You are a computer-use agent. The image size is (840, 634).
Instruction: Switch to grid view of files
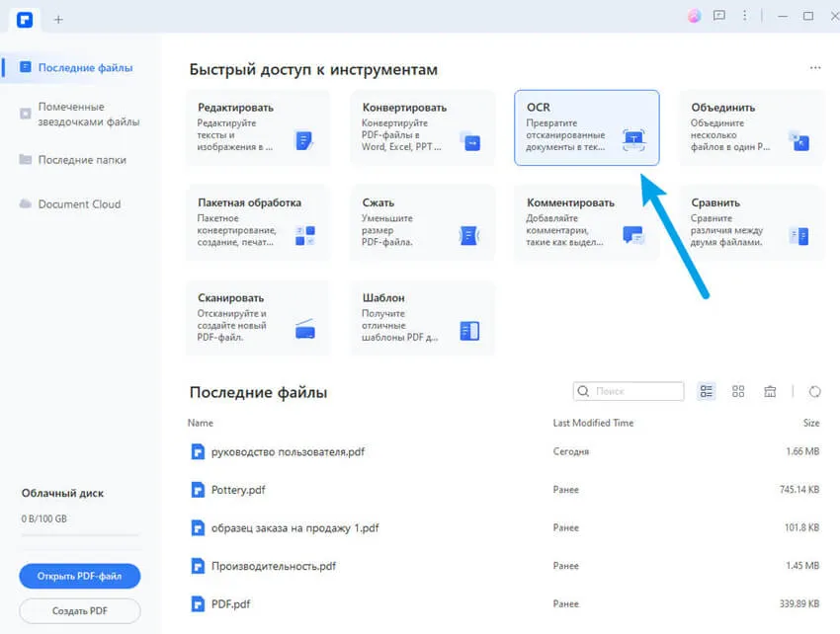(x=738, y=391)
